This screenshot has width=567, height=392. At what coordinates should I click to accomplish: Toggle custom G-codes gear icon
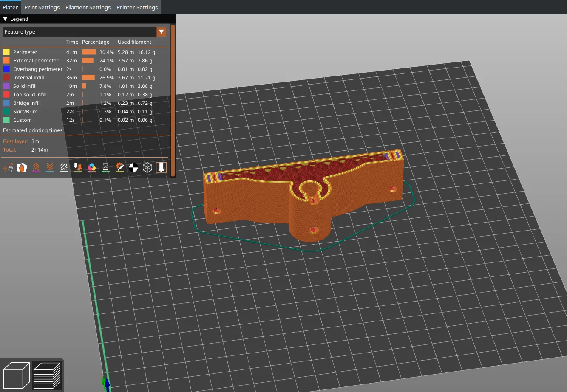[120, 168]
